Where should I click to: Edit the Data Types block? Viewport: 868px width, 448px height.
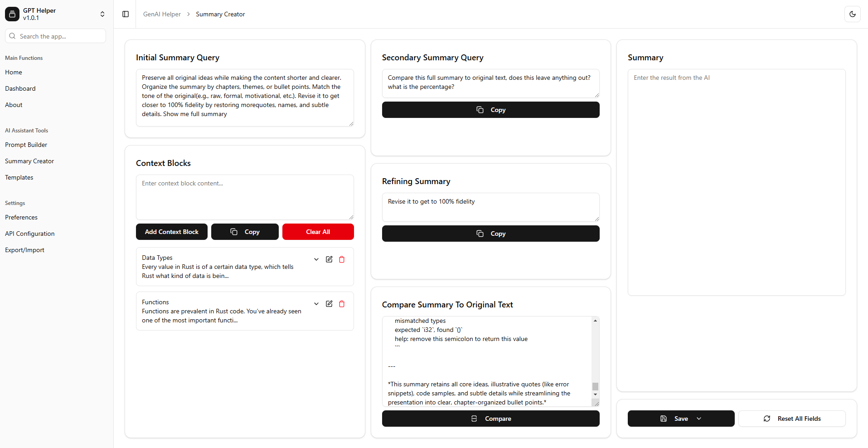click(x=329, y=259)
